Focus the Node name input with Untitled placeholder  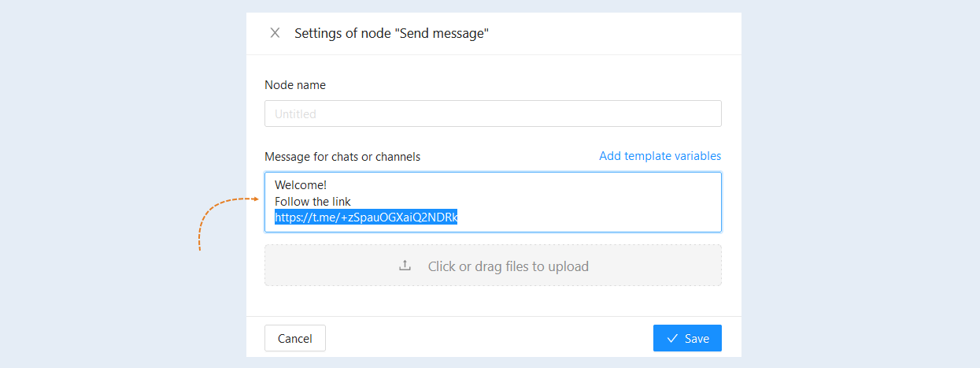pyautogui.click(x=493, y=113)
